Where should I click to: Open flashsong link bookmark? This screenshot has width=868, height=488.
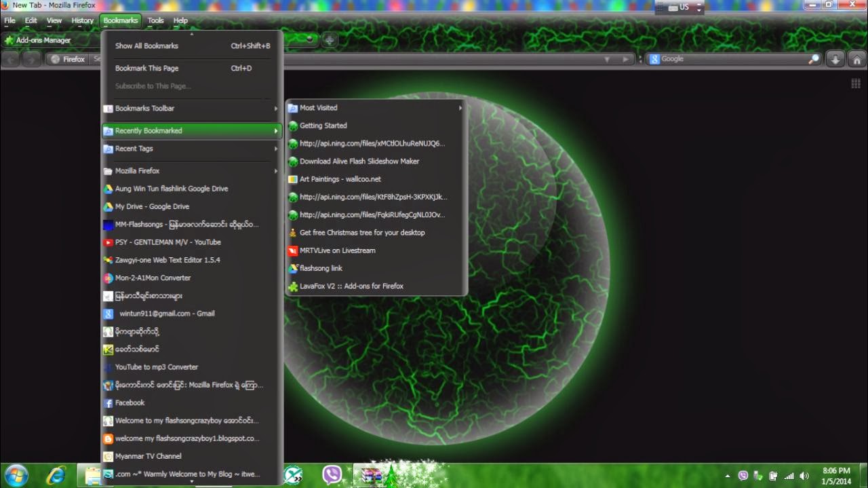(376, 268)
